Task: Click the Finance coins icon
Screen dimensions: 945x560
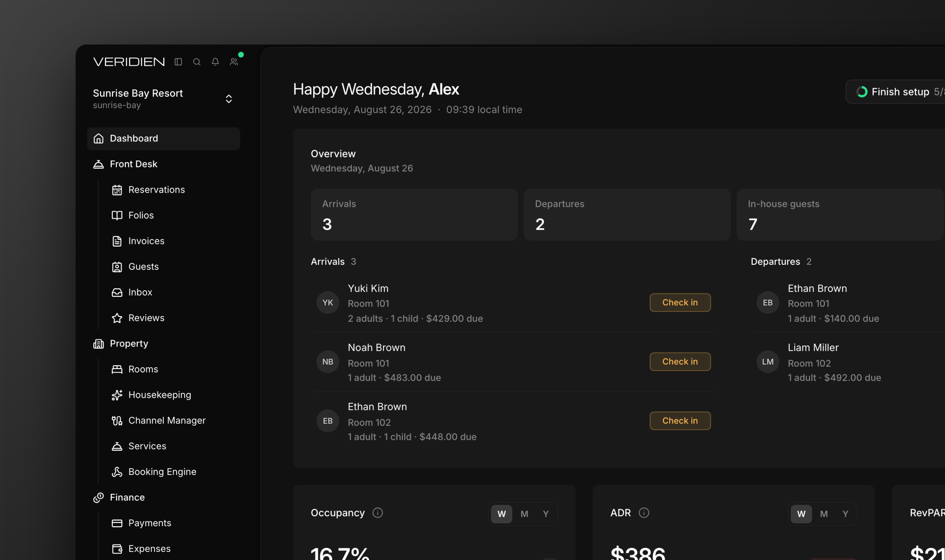Action: (x=99, y=498)
